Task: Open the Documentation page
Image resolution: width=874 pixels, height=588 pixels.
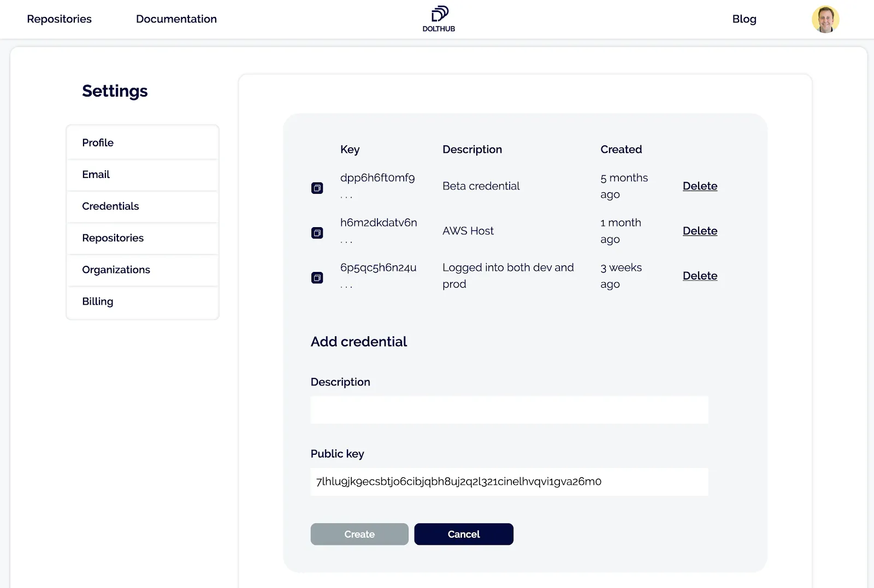Action: [x=176, y=19]
